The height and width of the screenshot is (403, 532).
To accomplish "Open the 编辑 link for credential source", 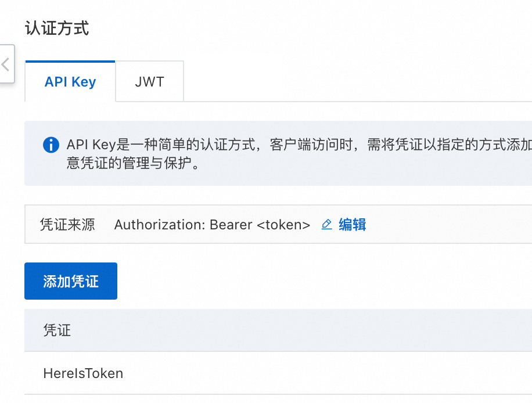I will (x=352, y=225).
